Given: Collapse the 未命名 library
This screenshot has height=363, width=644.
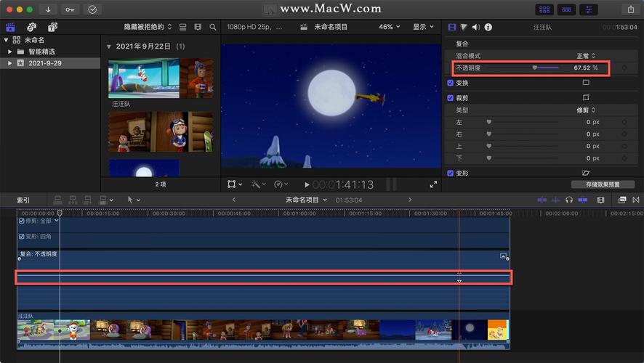Looking at the screenshot, I should click(6, 40).
